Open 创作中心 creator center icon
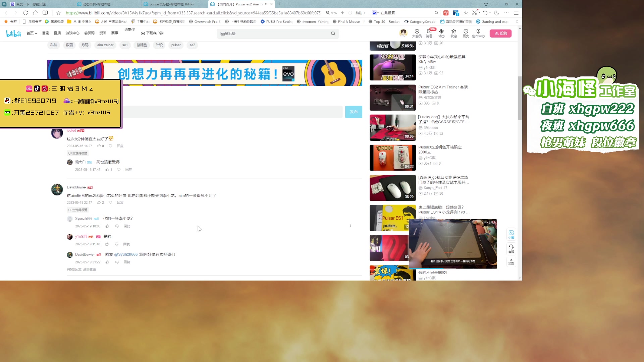 click(x=478, y=33)
